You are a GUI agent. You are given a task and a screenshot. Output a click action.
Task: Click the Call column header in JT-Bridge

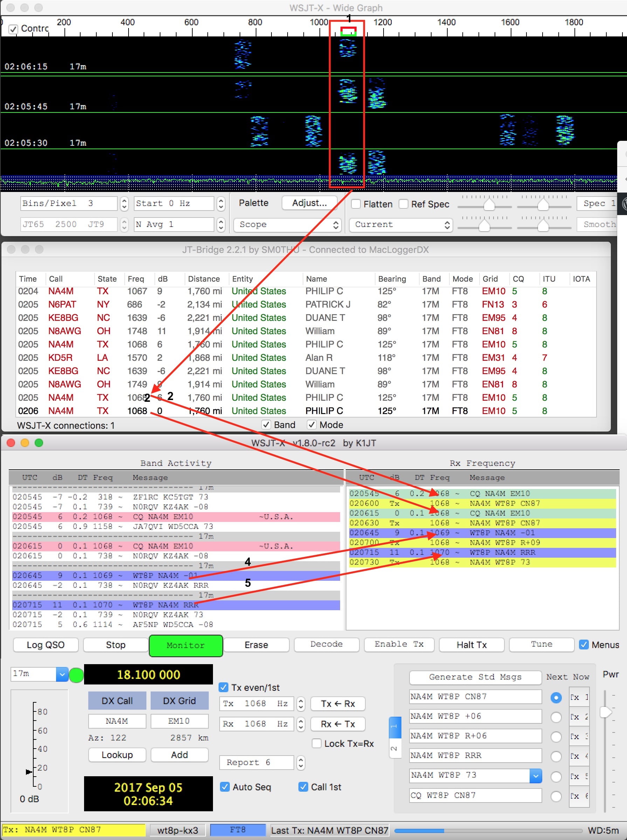(56, 278)
